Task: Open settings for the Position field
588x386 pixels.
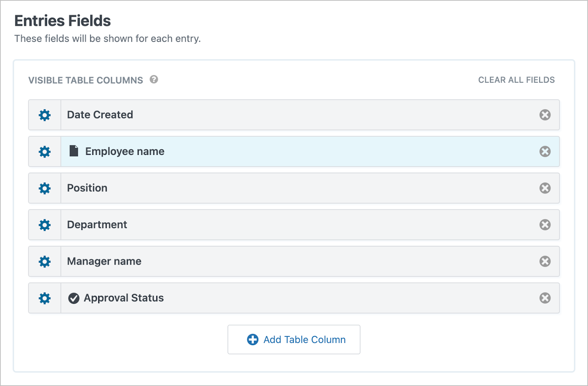Action: pyautogui.click(x=44, y=188)
